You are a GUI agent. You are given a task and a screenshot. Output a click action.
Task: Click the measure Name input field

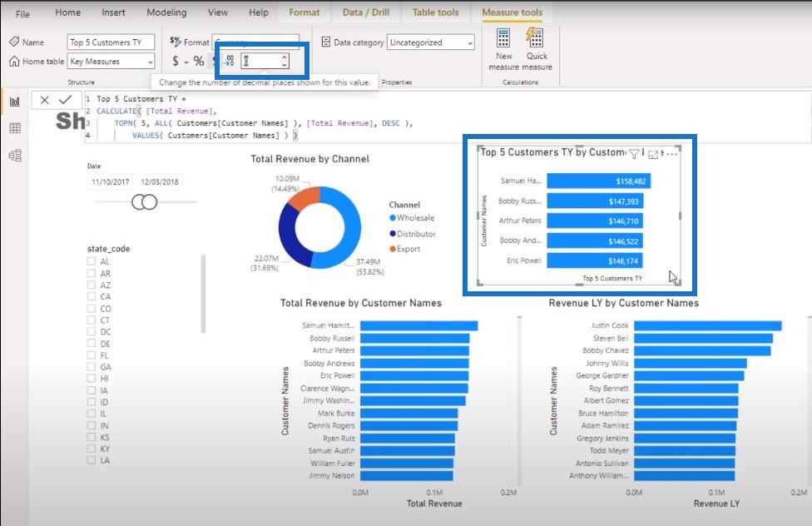111,42
